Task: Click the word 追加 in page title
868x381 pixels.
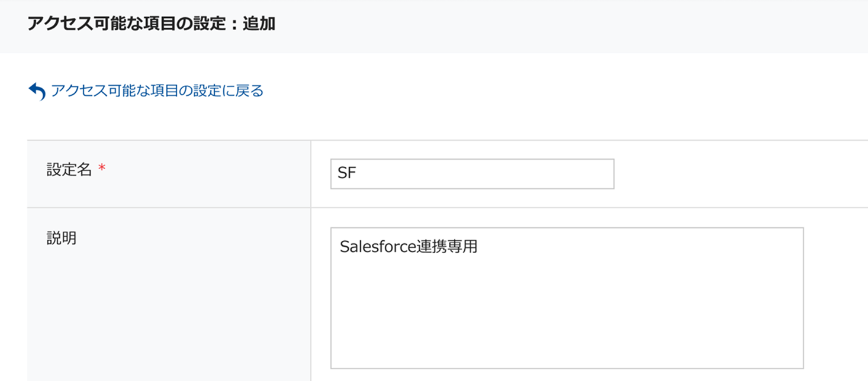Action: 259,24
